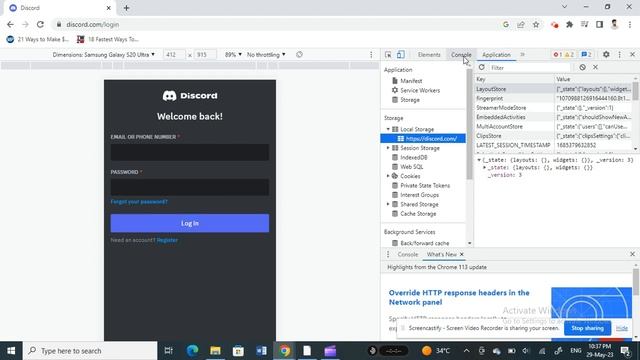Viewport: 640px width, 360px height.
Task: Open File Explorer from taskbar
Action: tap(215, 351)
